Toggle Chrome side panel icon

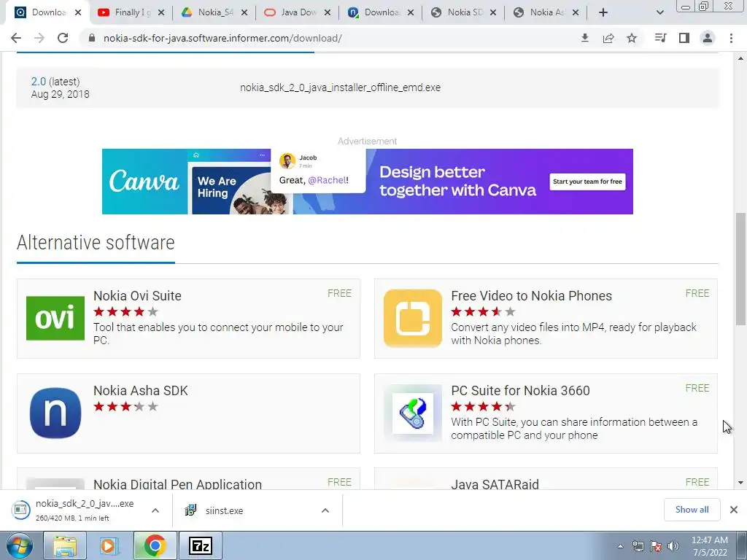pyautogui.click(x=684, y=38)
